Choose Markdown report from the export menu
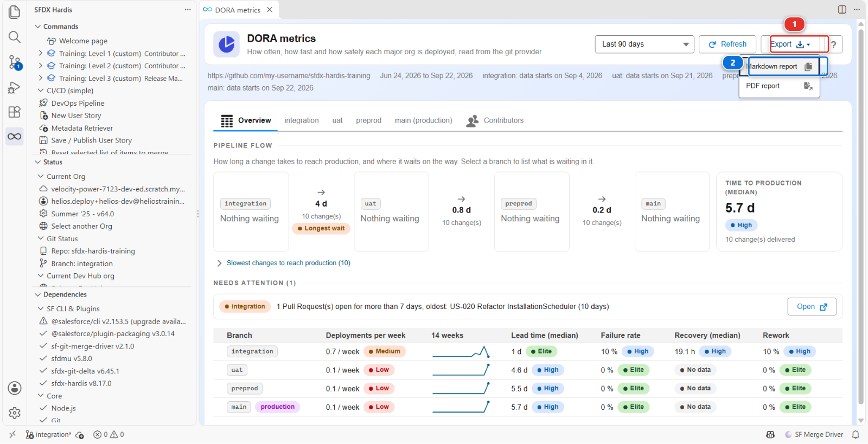868x444 pixels. [x=780, y=67]
